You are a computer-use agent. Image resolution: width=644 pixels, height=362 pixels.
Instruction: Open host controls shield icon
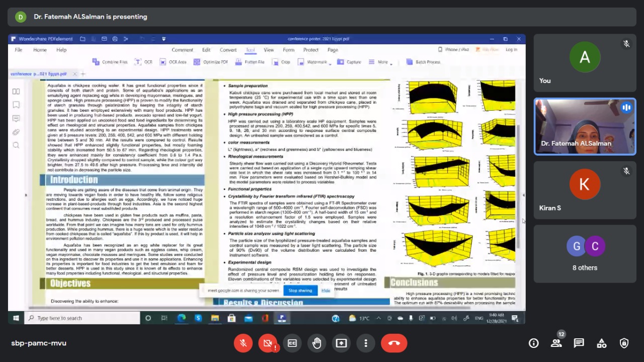tap(624, 343)
